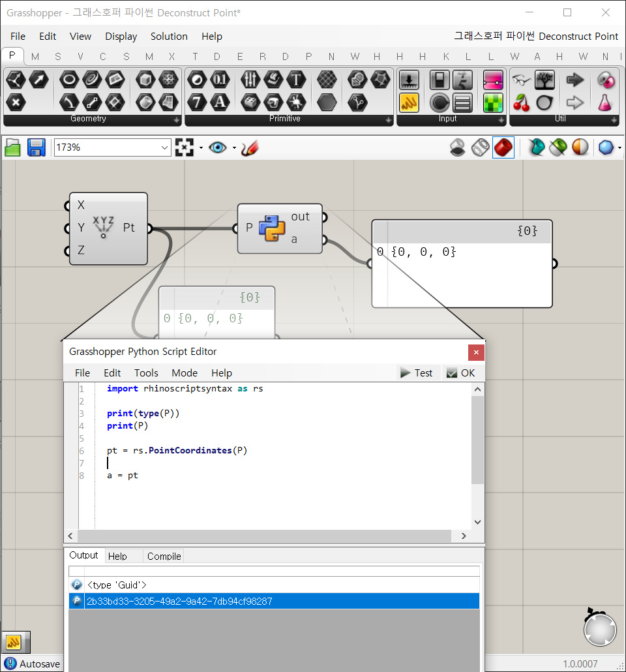Open the View menu in Grasshopper

point(80,37)
